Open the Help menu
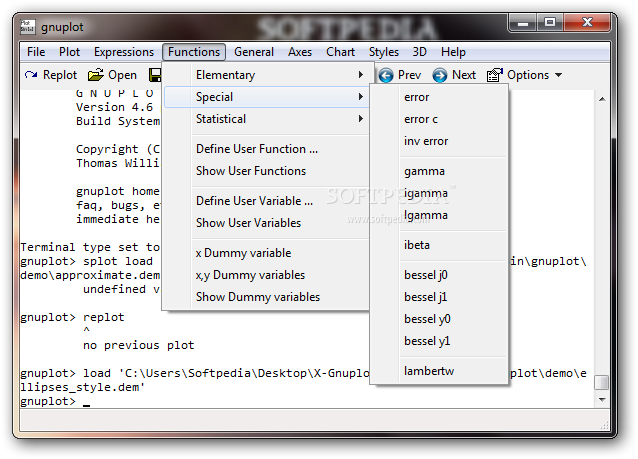This screenshot has height=459, width=638. 453,52
